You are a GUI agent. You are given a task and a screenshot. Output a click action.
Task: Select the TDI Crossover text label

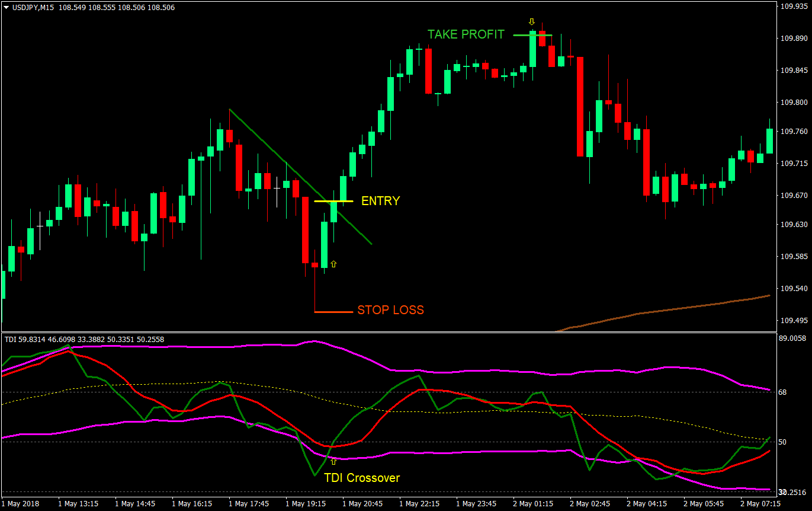[x=362, y=478]
